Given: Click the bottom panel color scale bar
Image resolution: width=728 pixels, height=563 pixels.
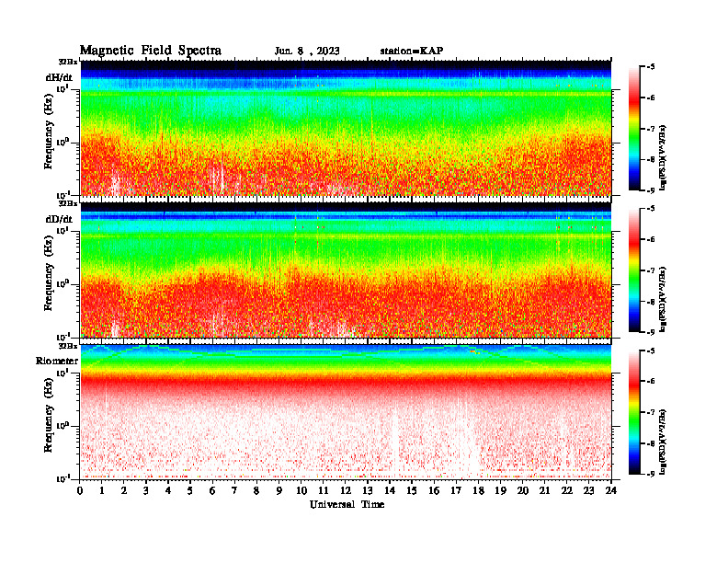Looking at the screenshot, I should click(x=634, y=412).
